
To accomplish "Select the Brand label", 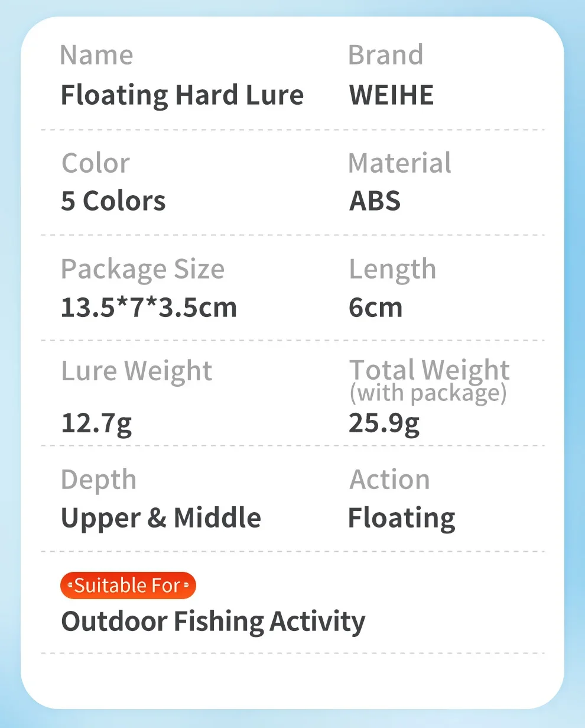I will coord(385,55).
